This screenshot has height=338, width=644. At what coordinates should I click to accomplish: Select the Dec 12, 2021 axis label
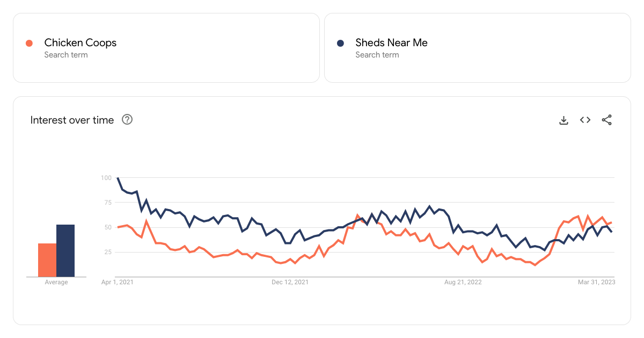coord(290,282)
